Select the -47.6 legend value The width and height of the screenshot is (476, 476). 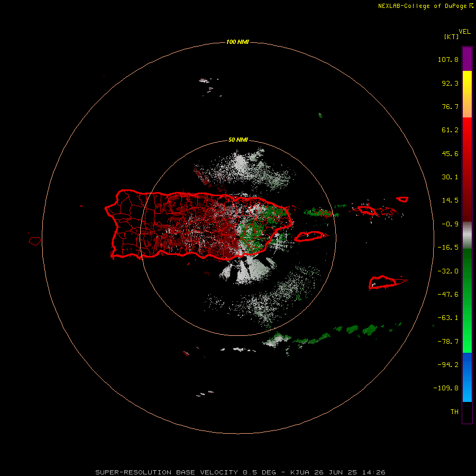click(448, 295)
